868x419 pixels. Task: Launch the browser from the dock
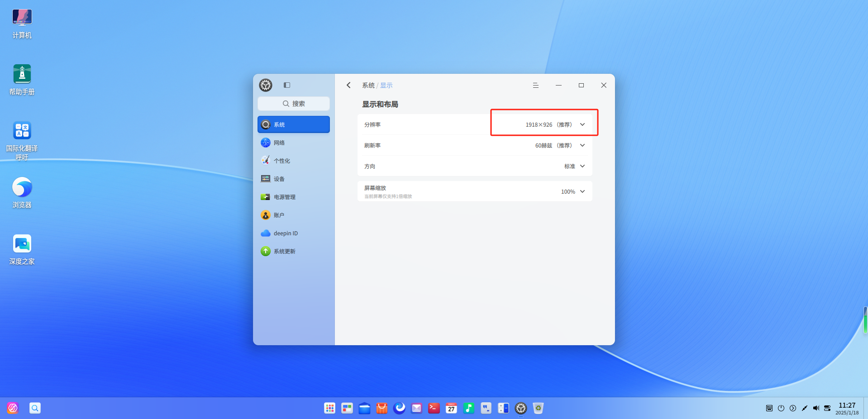(x=399, y=408)
